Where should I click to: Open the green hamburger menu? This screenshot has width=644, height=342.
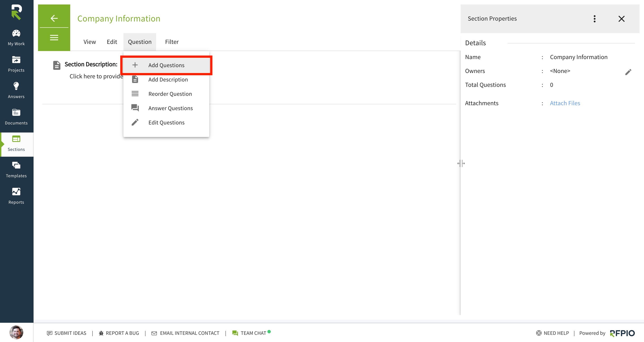point(54,38)
